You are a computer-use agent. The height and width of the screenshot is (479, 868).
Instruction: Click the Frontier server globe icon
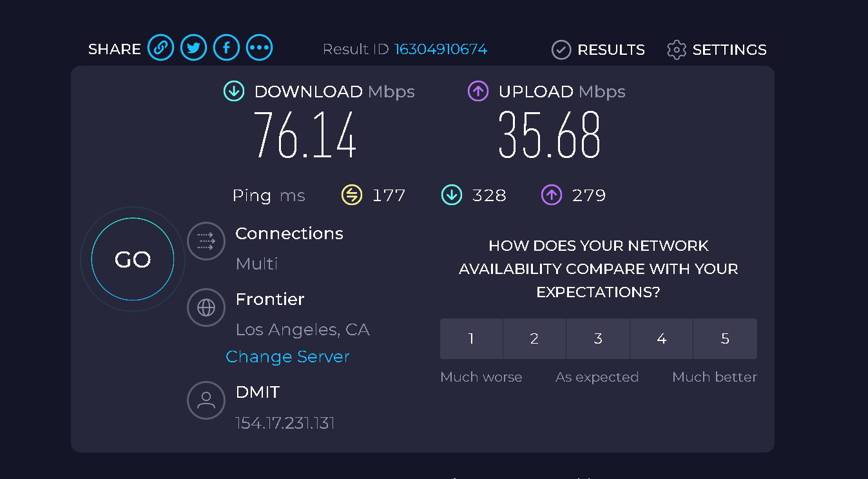206,308
